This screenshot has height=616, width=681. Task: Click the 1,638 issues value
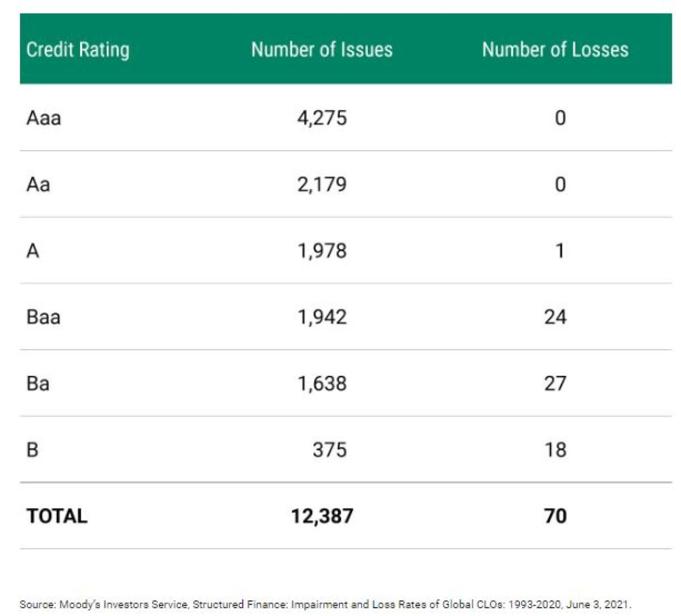(322, 383)
